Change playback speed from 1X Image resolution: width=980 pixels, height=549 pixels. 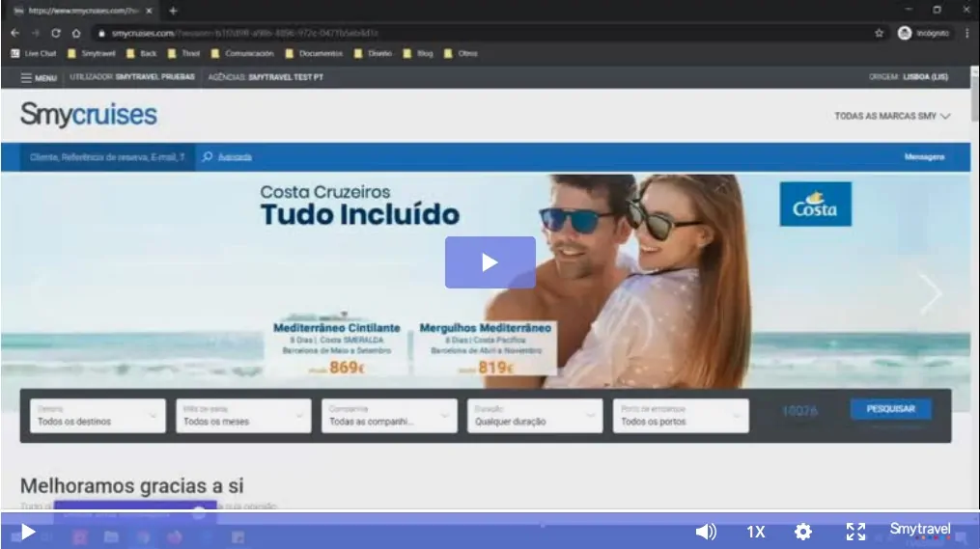pos(755,532)
